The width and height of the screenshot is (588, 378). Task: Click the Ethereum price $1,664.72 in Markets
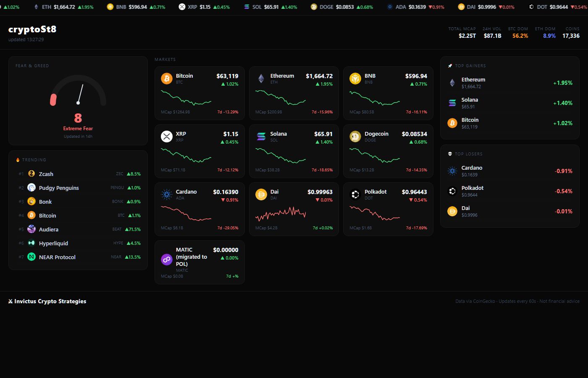(x=319, y=76)
